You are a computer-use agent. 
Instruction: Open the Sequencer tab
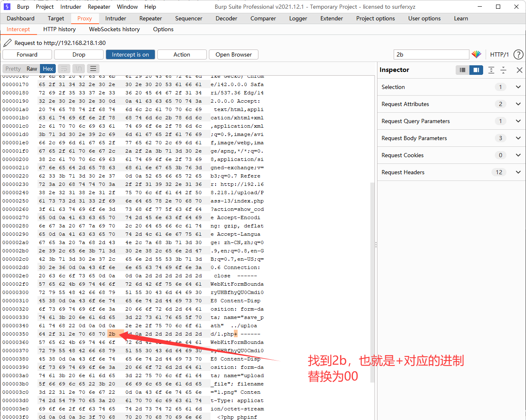click(x=189, y=18)
